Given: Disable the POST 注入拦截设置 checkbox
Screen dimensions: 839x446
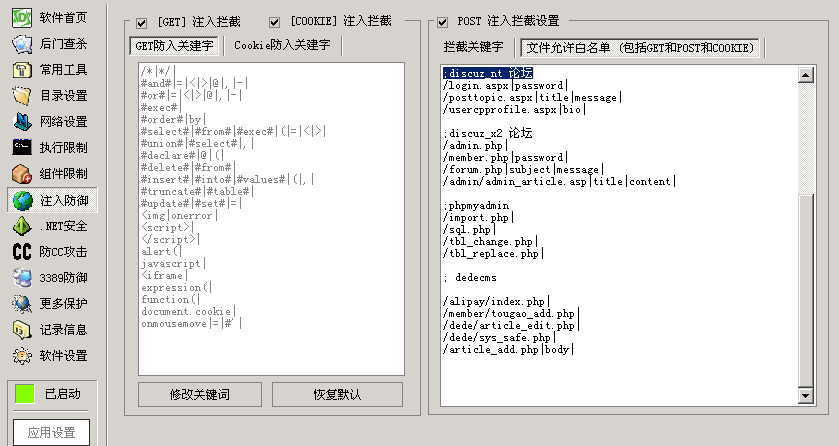Looking at the screenshot, I should [x=443, y=22].
